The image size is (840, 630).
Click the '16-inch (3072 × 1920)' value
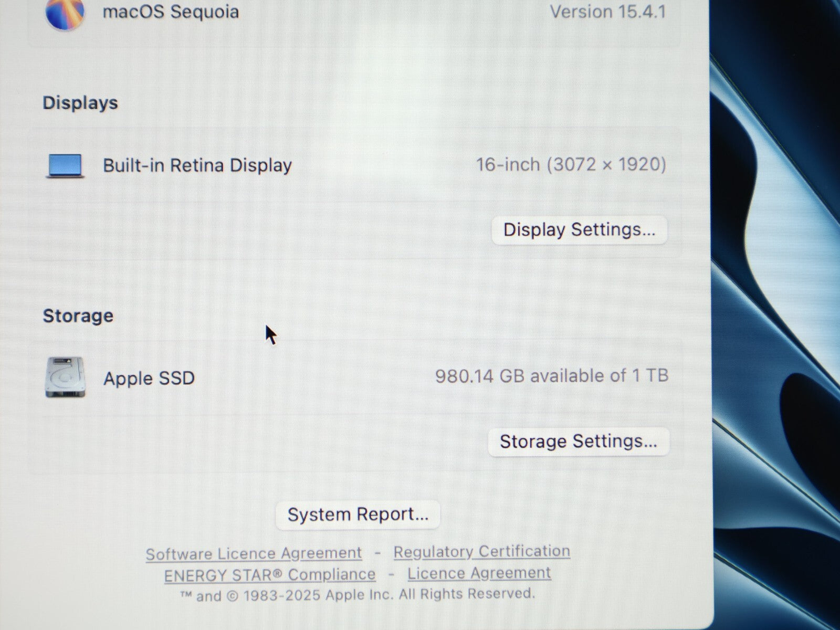pos(571,165)
